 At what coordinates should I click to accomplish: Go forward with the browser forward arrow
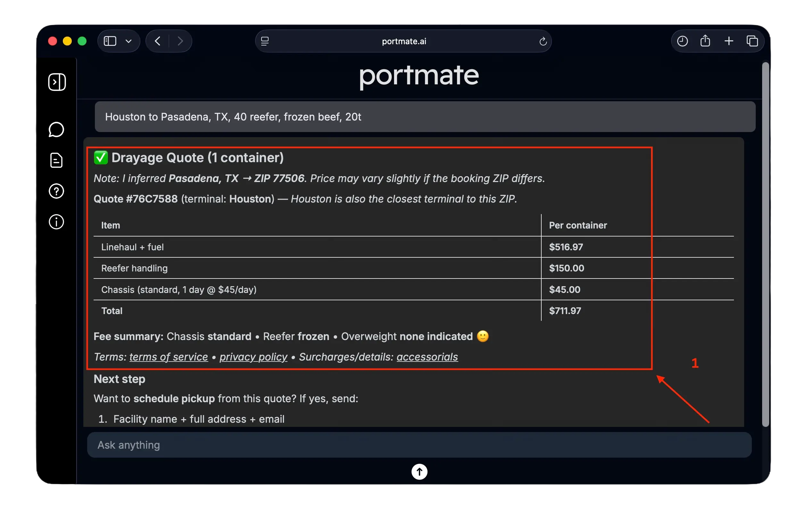180,41
